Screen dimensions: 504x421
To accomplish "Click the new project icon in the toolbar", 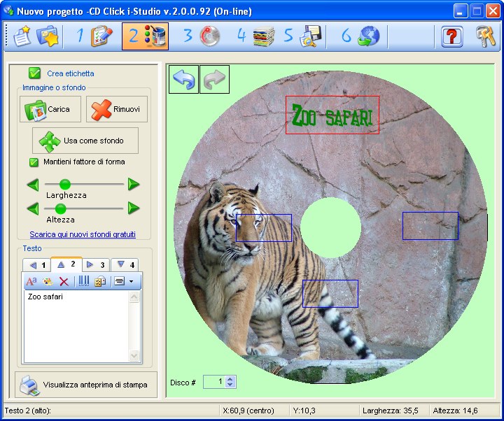I will tap(22, 36).
